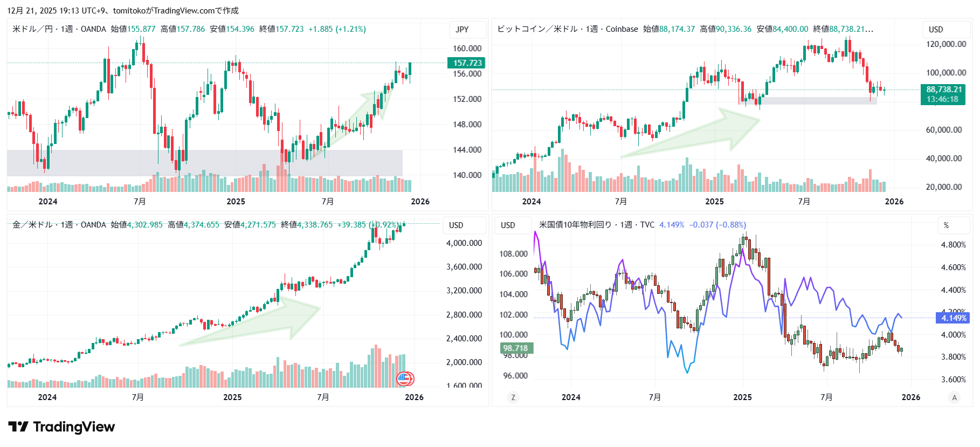Click the 88,738.21 Bitcoin price label

click(944, 90)
